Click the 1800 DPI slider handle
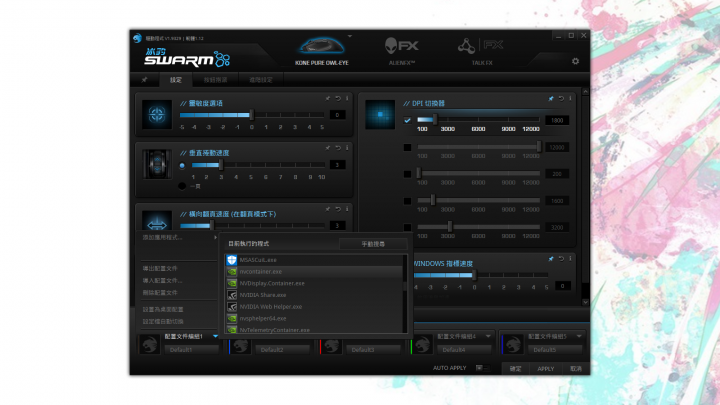Screen dimensions: 720x405 click(434, 120)
